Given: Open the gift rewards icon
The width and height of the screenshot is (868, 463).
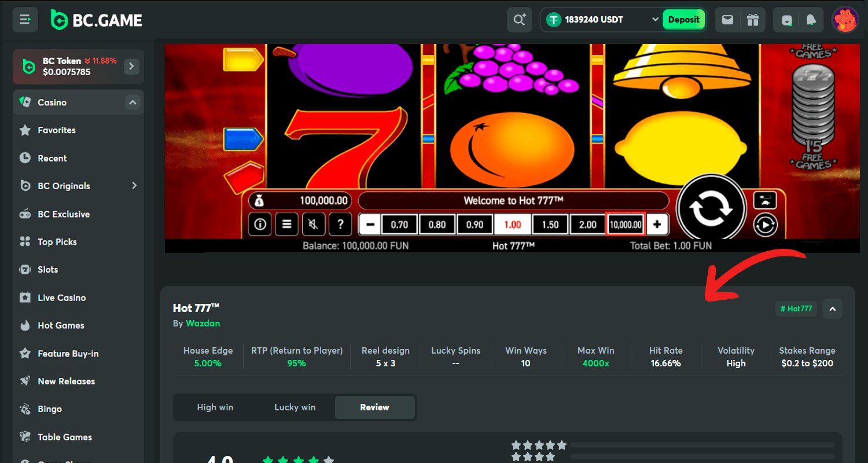Looking at the screenshot, I should coord(752,20).
